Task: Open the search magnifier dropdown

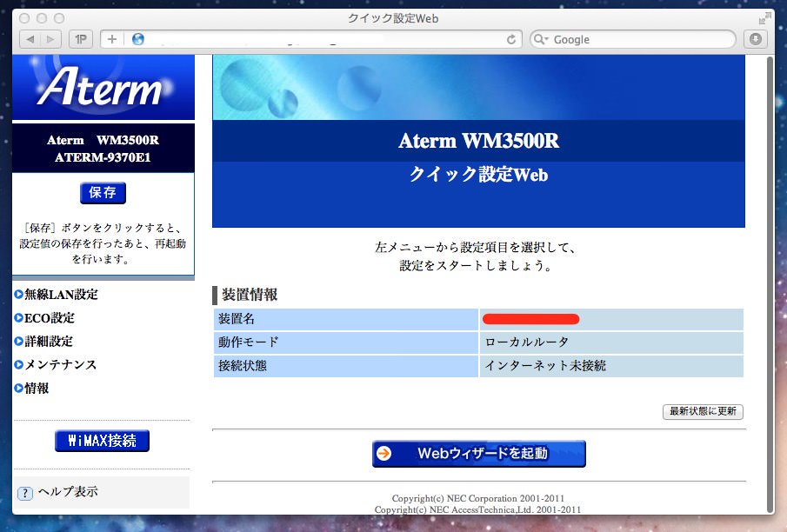Action: pyautogui.click(x=541, y=39)
